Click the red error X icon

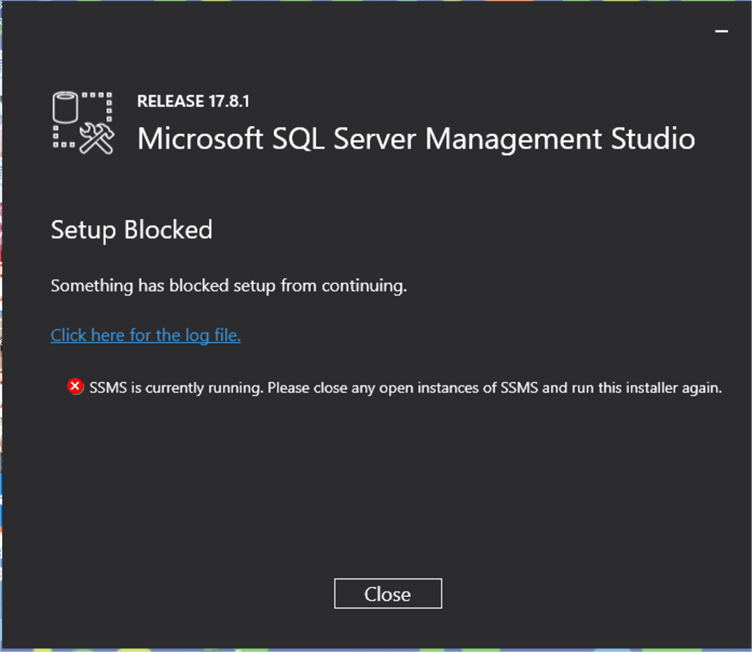75,387
